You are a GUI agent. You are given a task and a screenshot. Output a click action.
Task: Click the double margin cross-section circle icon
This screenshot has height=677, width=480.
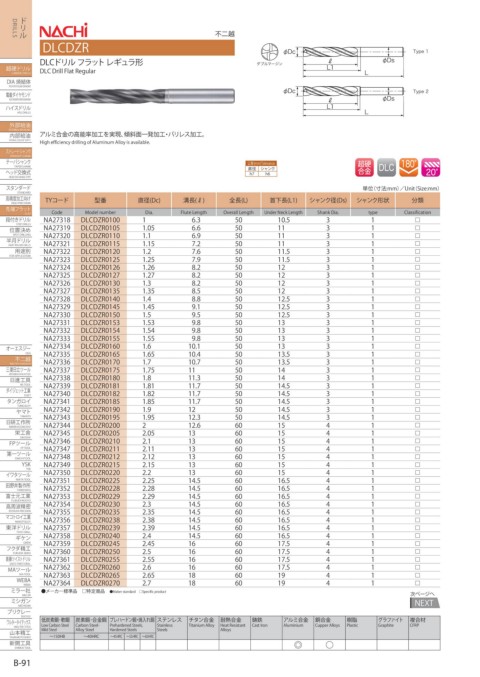coord(269,52)
